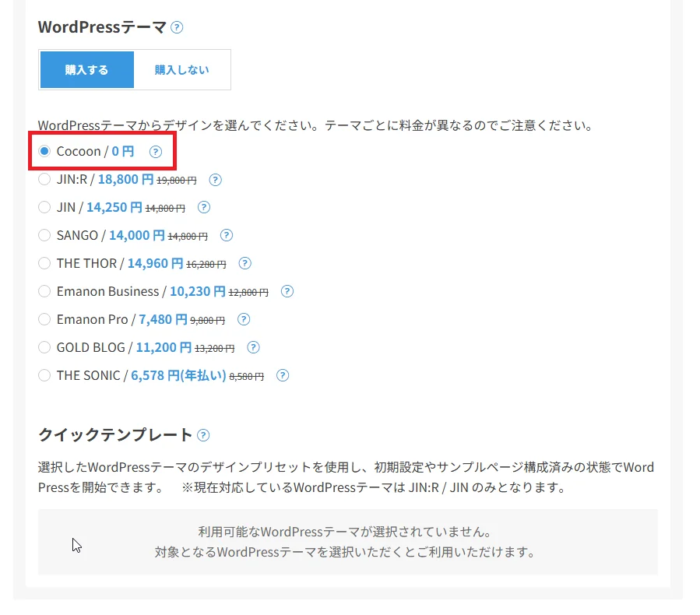Click the Cocoon / 0 円 label

95,151
